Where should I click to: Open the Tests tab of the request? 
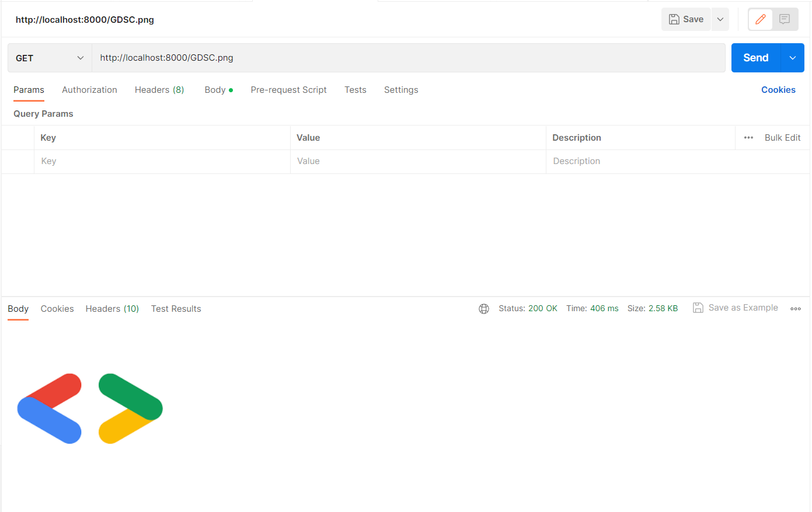pyautogui.click(x=356, y=89)
